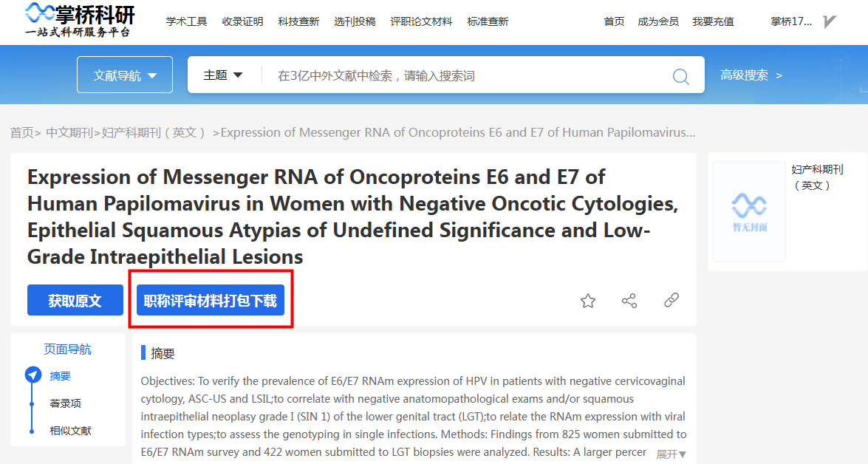
Task: Open 高级搜索 advanced search link
Action: tap(751, 75)
